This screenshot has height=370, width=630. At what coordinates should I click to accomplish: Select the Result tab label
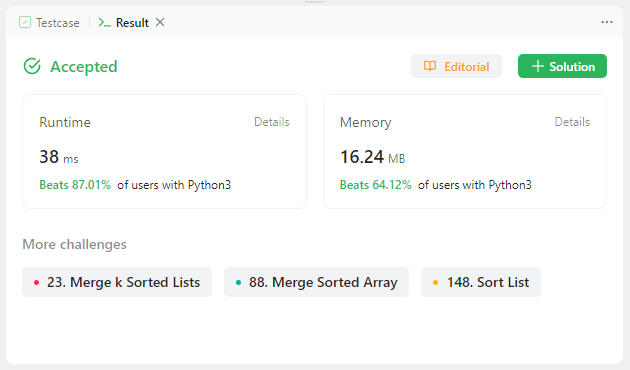[132, 23]
